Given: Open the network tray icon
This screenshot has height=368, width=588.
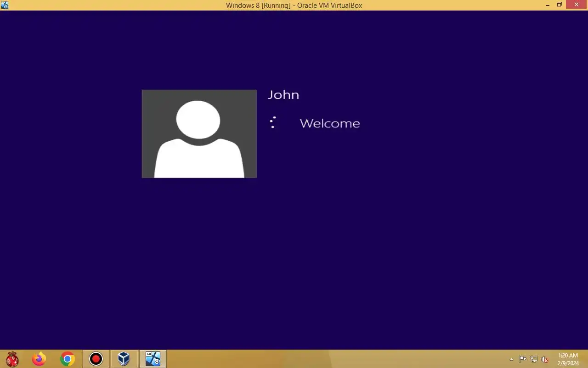Looking at the screenshot, I should tap(534, 359).
